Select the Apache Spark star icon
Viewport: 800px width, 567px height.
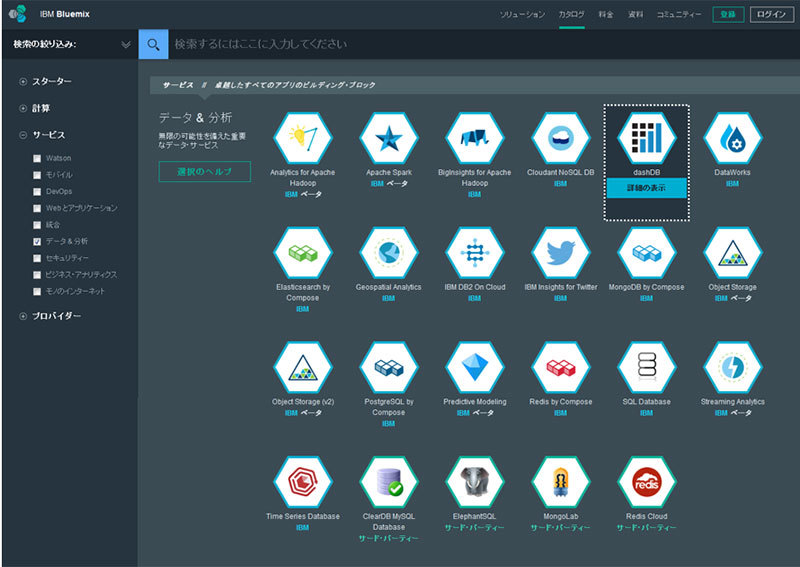pyautogui.click(x=389, y=138)
